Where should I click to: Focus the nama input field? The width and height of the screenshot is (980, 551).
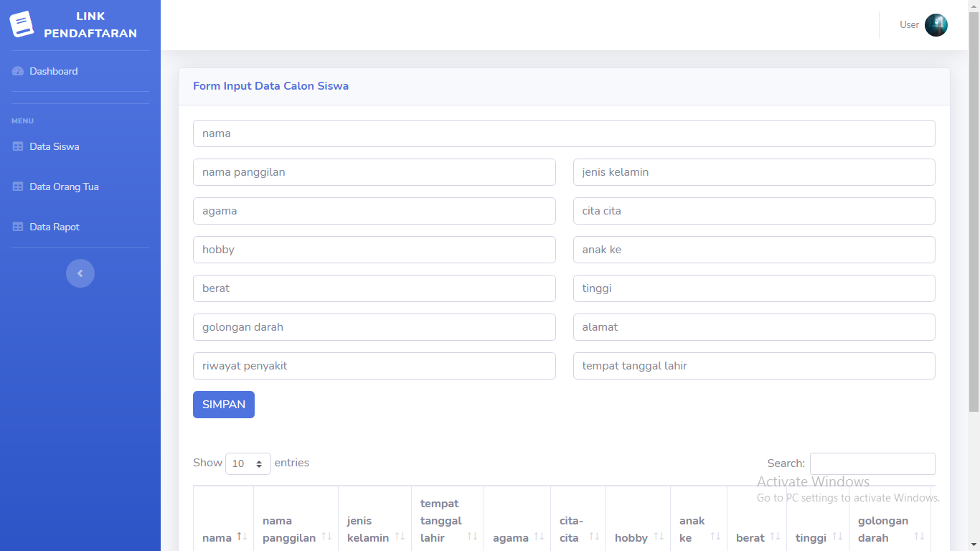(x=564, y=133)
